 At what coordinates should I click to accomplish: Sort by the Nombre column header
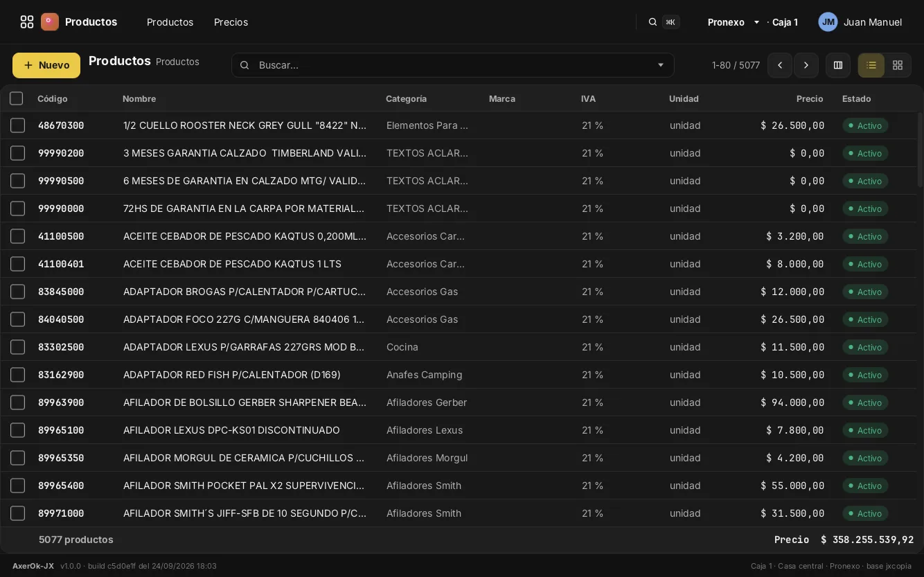(139, 98)
